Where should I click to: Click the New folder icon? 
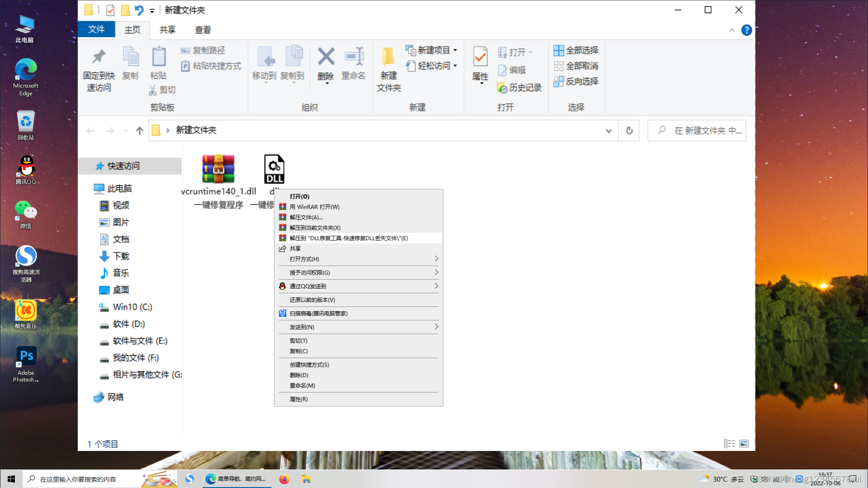coord(388,57)
